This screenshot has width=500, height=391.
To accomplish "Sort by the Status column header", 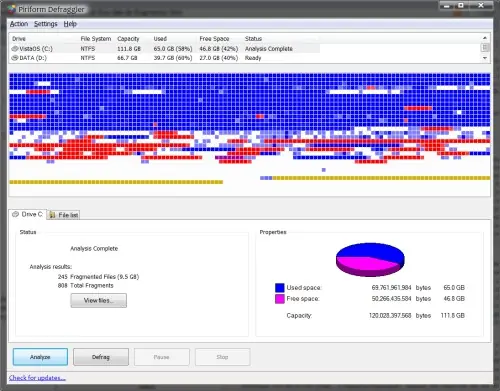I will click(253, 39).
